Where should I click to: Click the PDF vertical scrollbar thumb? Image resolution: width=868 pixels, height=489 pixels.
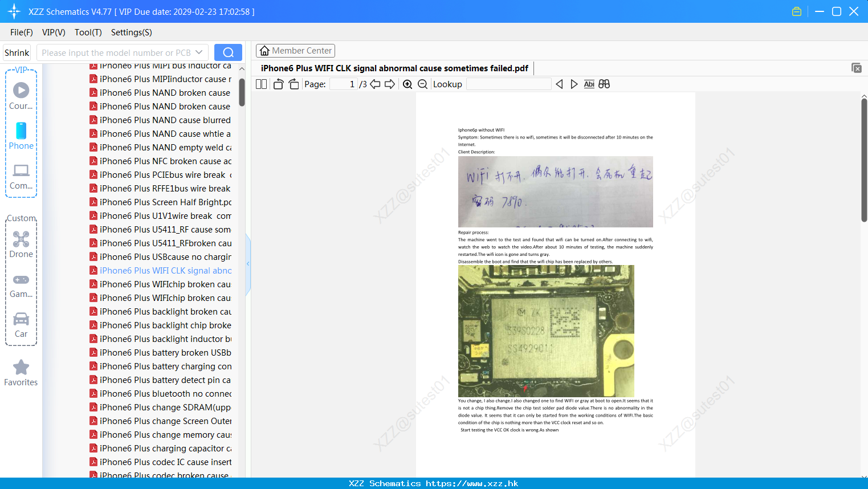pos(864,160)
